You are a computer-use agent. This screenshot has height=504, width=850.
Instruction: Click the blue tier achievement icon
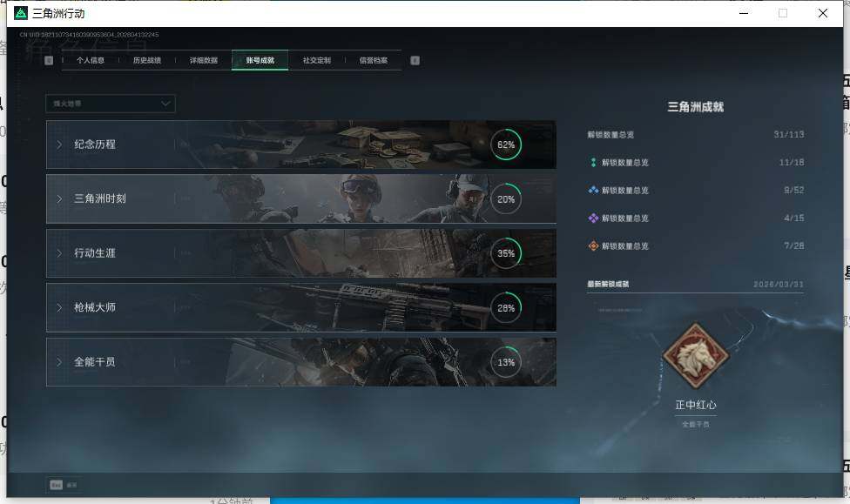coord(593,191)
